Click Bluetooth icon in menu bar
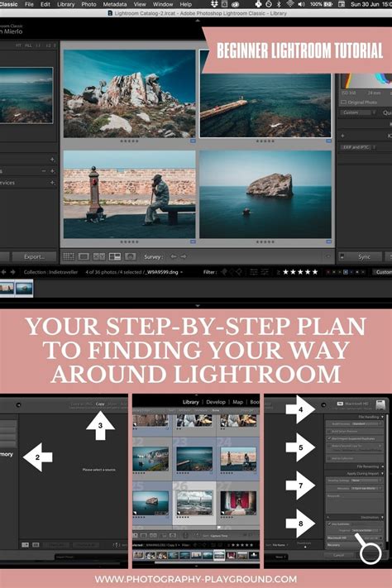Image resolution: width=392 pixels, height=588 pixels. pyautogui.click(x=279, y=4)
